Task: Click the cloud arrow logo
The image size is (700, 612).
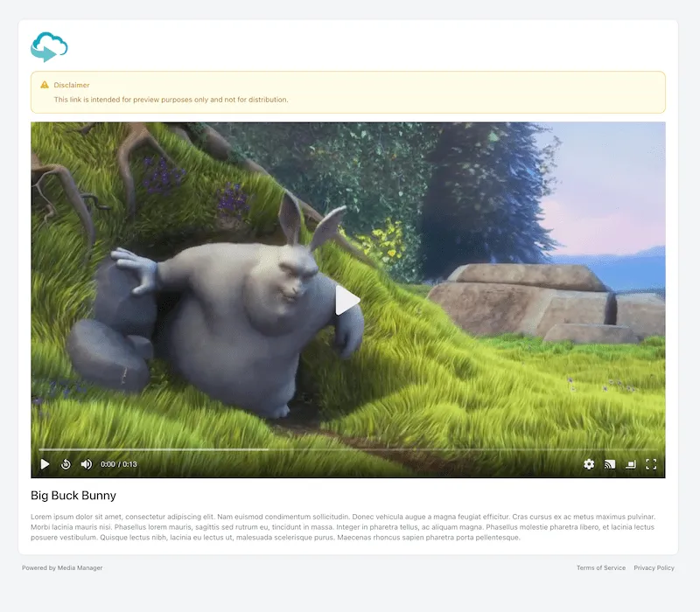Action: 49,46
